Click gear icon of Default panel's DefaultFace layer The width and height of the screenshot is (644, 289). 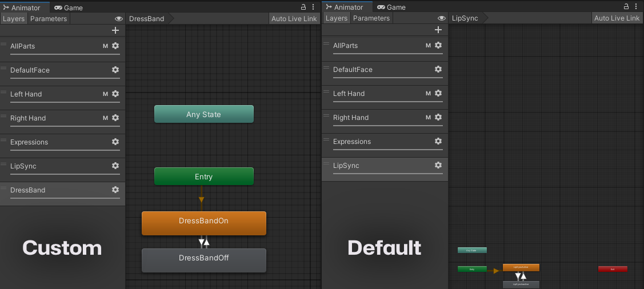click(x=438, y=69)
